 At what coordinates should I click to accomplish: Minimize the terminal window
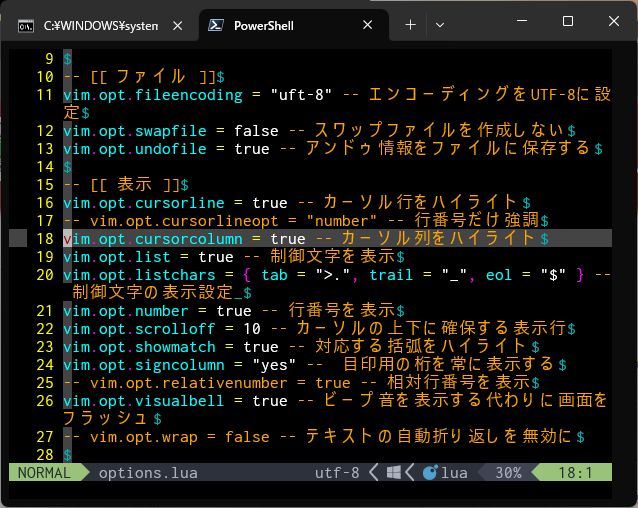pyautogui.click(x=523, y=21)
